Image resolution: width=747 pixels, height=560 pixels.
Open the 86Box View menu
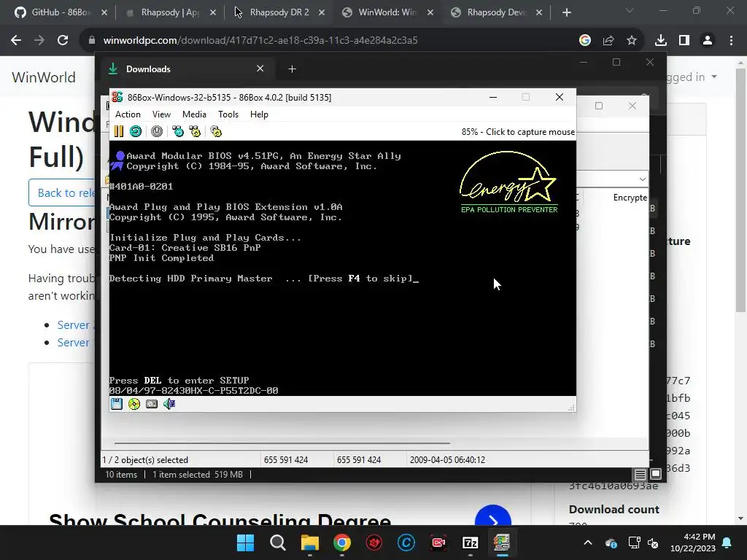click(x=161, y=114)
